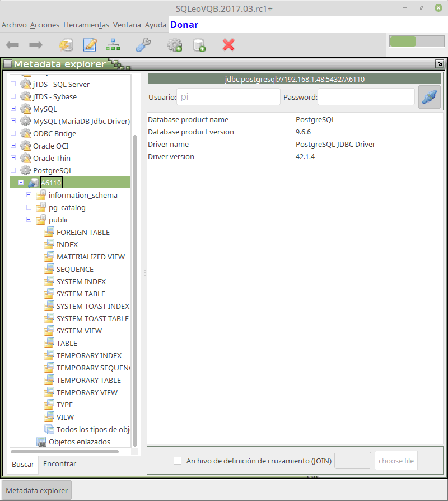448x501 pixels.
Task: Click the back navigation arrow icon
Action: click(x=12, y=45)
